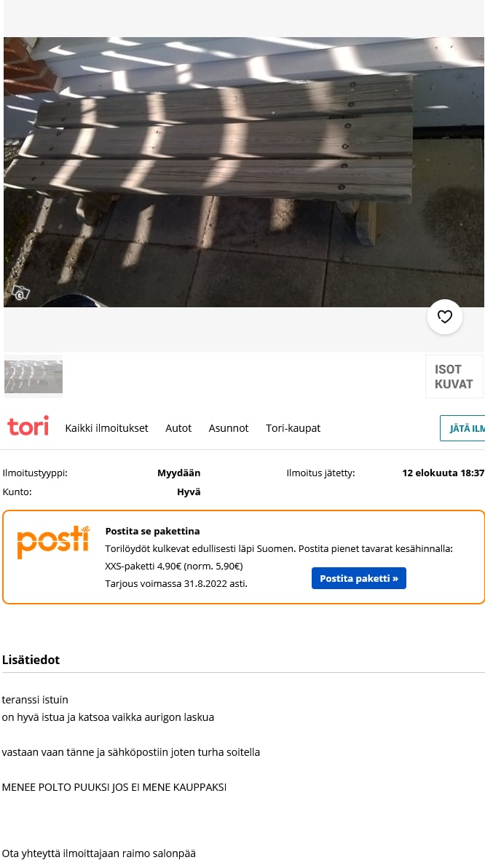
Task: Click the heart favorite icon
Action: (444, 317)
